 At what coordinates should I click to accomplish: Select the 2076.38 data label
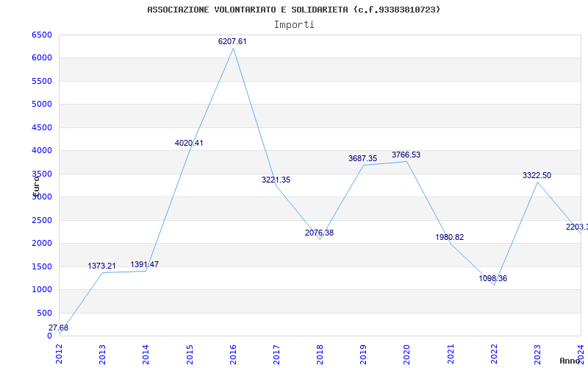pos(320,233)
